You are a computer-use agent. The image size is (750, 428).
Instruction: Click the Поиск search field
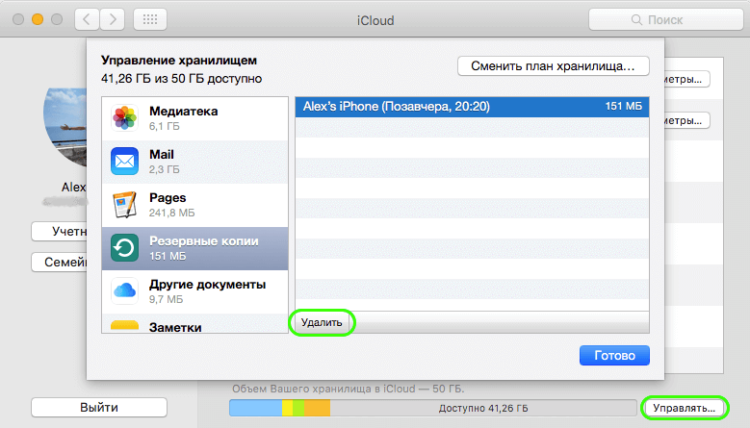point(666,20)
